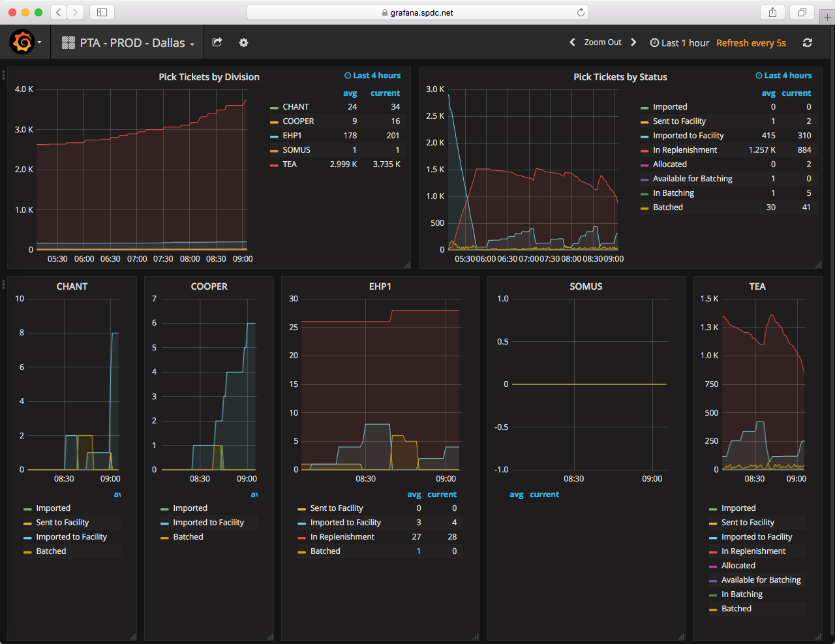835x644 pixels.
Task: Select In Replenishment in TEA legend
Action: point(753,551)
